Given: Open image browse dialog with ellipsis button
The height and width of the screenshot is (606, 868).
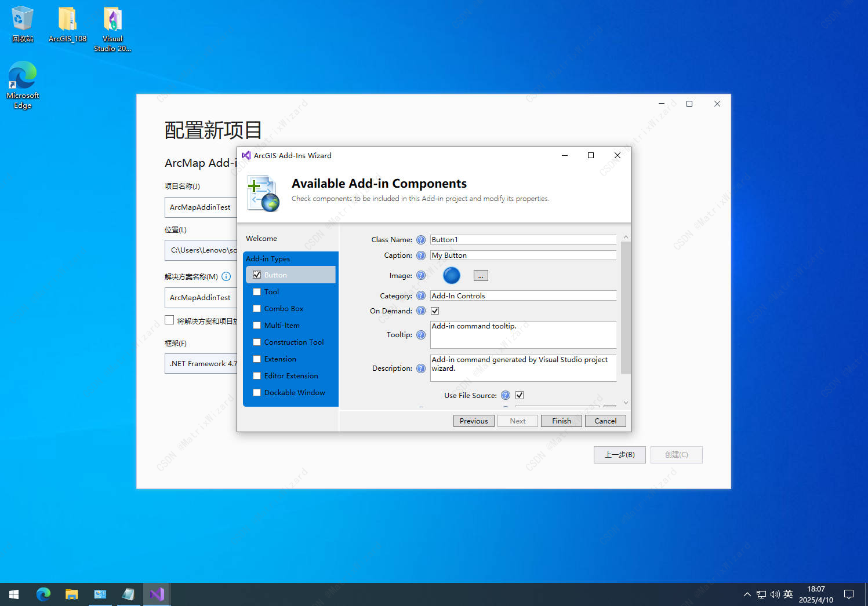Looking at the screenshot, I should pyautogui.click(x=481, y=276).
